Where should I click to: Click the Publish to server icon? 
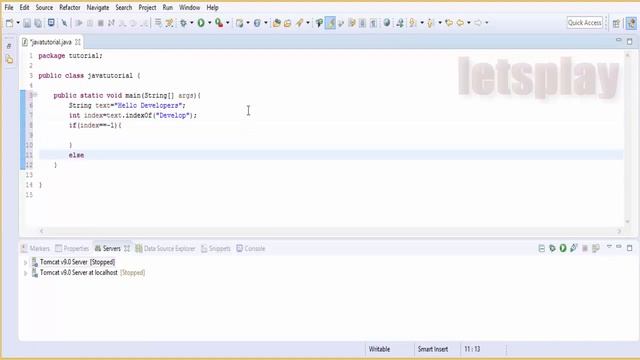596,248
